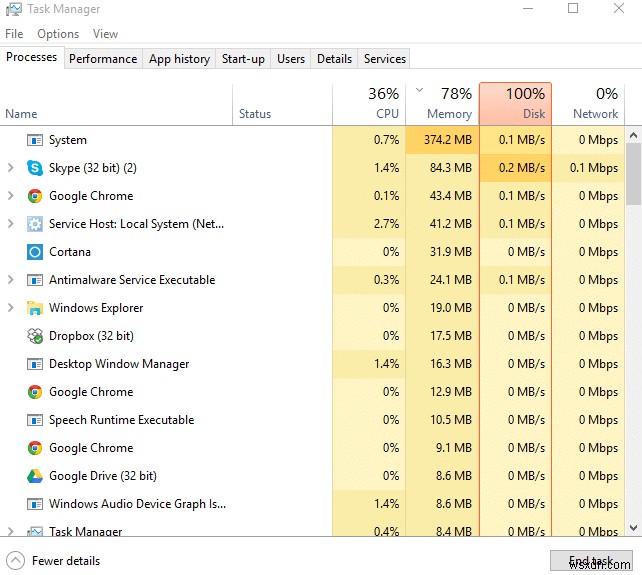The image size is (642, 575).
Task: Click the scrollbar up arrow
Action: click(x=633, y=135)
